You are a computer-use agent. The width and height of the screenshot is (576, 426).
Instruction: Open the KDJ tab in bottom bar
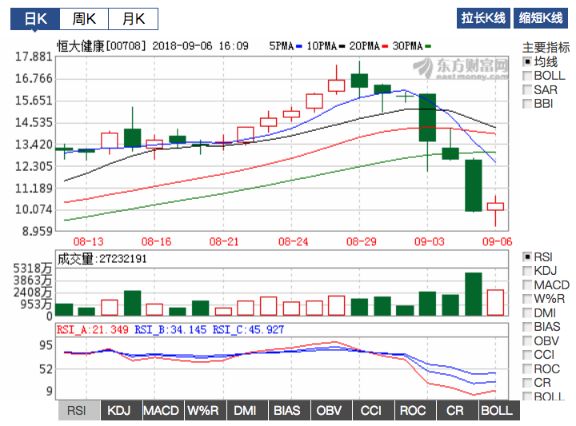tap(121, 410)
